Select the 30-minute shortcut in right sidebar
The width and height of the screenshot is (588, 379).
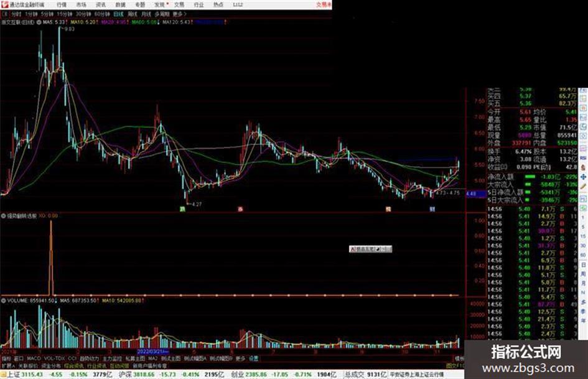click(583, 246)
